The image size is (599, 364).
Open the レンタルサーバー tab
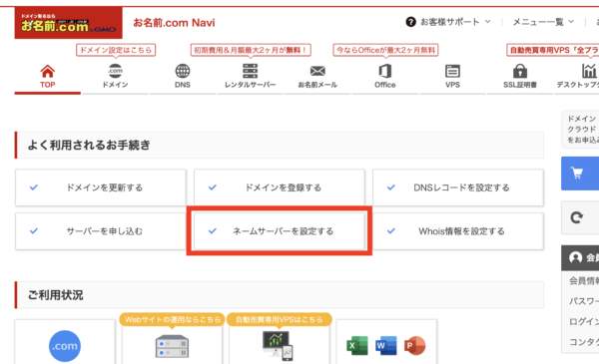coord(251,77)
